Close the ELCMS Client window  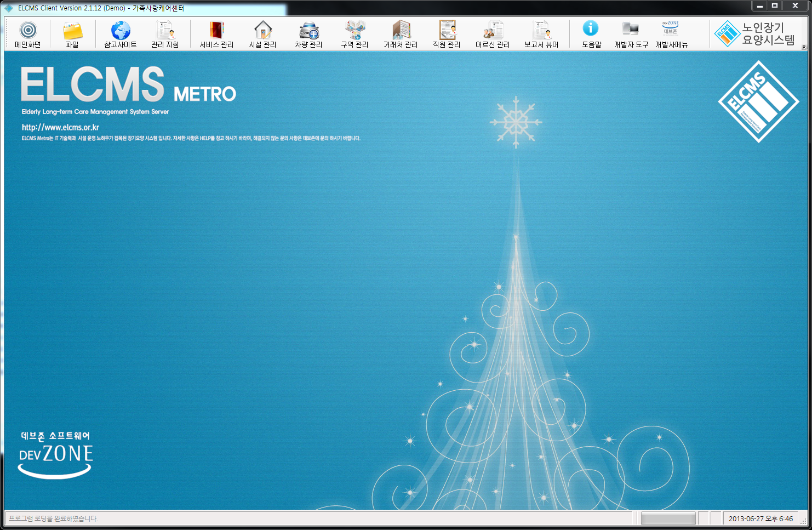pyautogui.click(x=795, y=6)
